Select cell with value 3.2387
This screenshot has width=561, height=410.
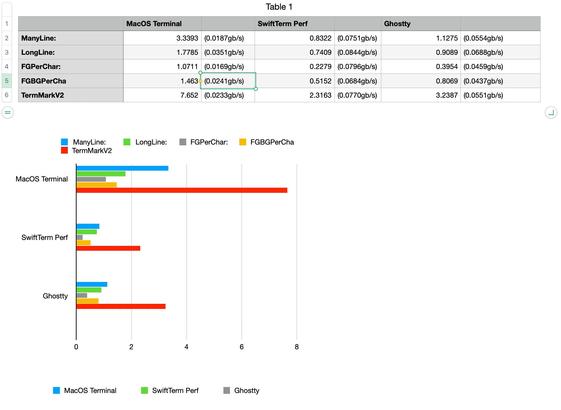[421, 95]
